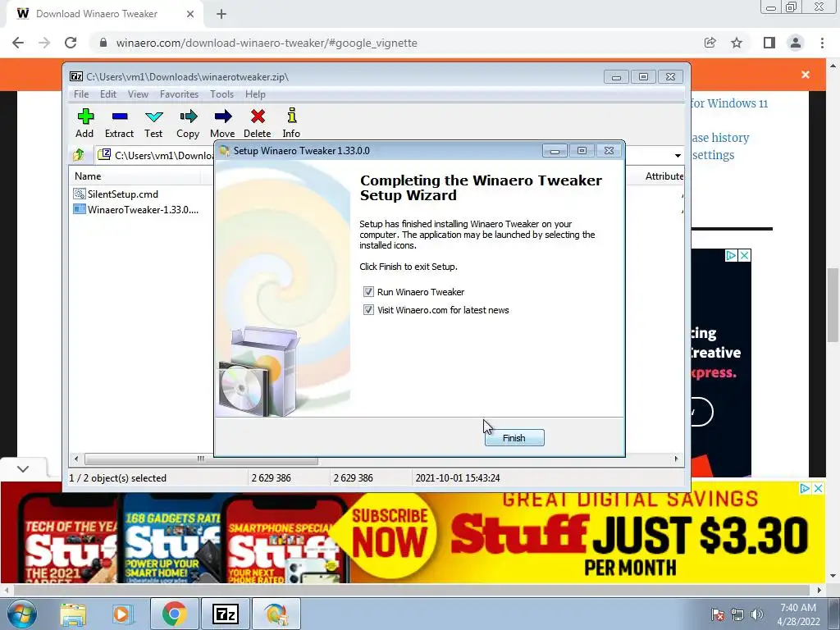Switch to Chrome on the taskbar

click(175, 614)
